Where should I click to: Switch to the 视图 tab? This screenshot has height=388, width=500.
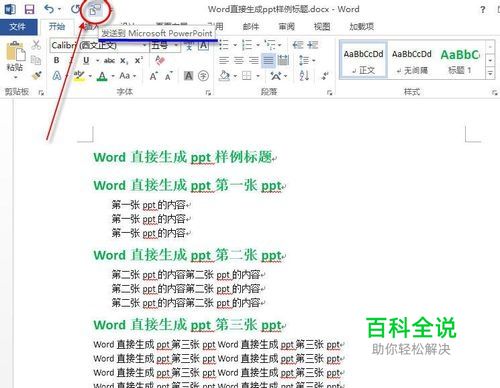pos(322,27)
